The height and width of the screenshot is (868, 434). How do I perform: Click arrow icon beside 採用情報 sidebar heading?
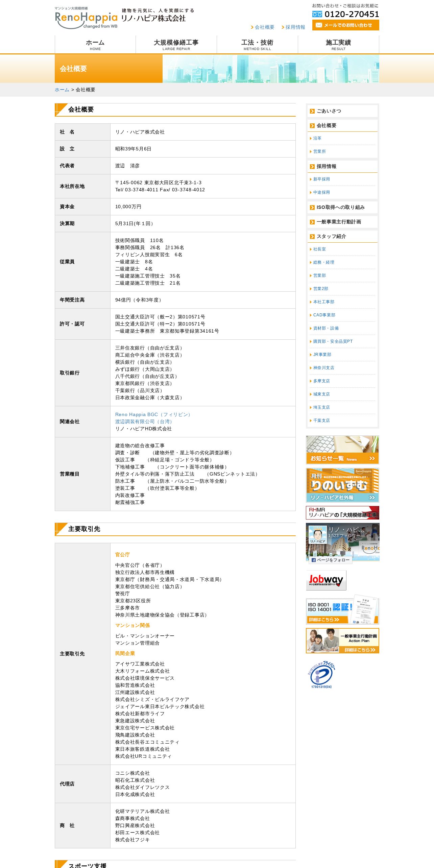click(x=312, y=167)
